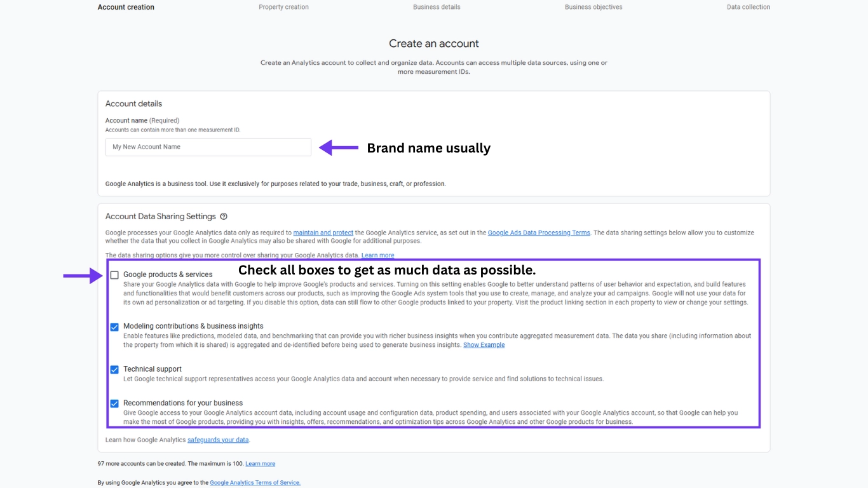The image size is (868, 488).
Task: View the Google Analytics Terms of Service
Action: click(255, 482)
